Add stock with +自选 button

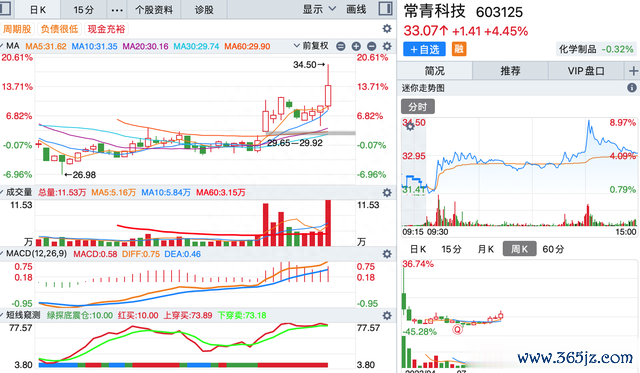tap(424, 49)
